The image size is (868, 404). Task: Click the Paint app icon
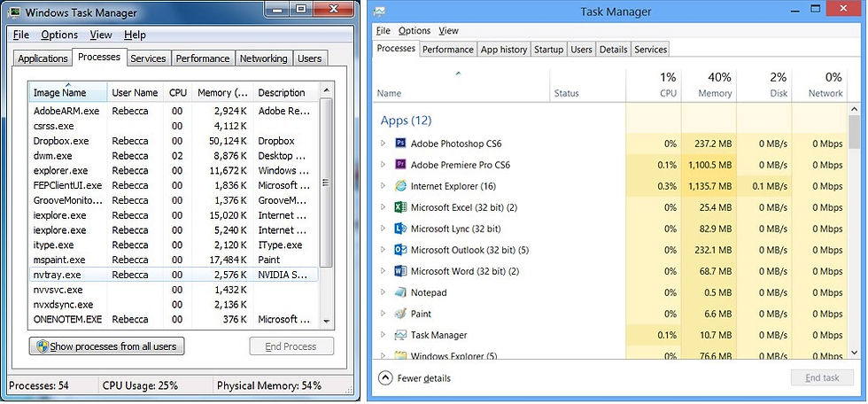click(x=401, y=314)
